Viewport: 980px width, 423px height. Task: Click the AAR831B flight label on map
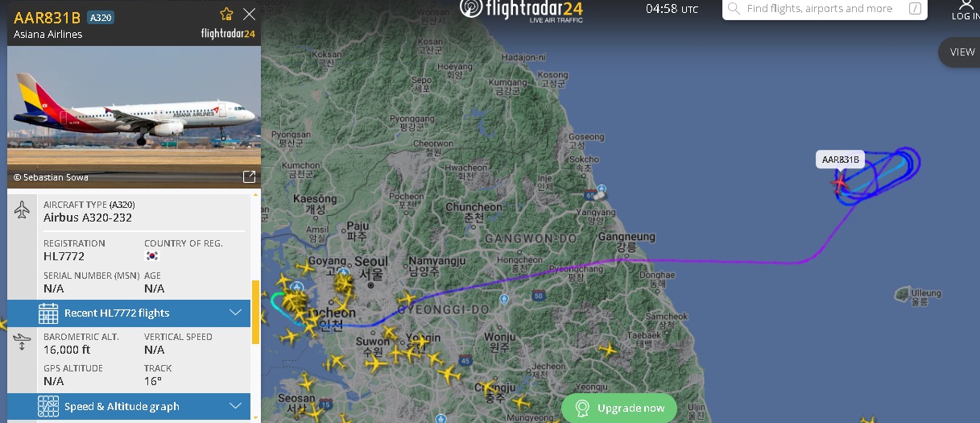tap(841, 160)
